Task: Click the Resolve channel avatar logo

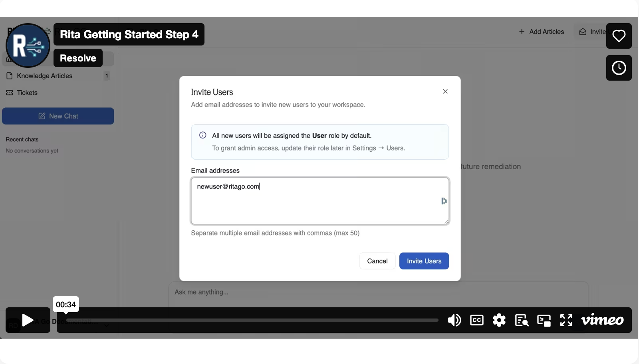Action: 28,45
